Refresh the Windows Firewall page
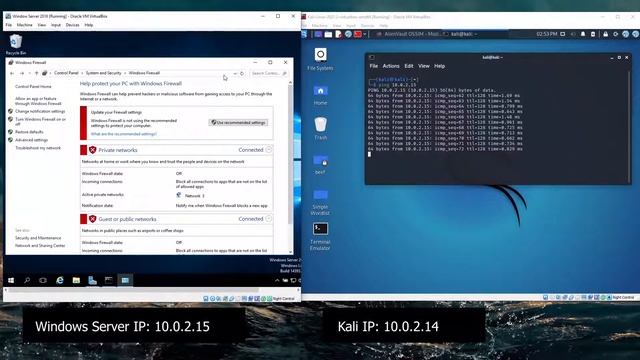 click(x=242, y=73)
